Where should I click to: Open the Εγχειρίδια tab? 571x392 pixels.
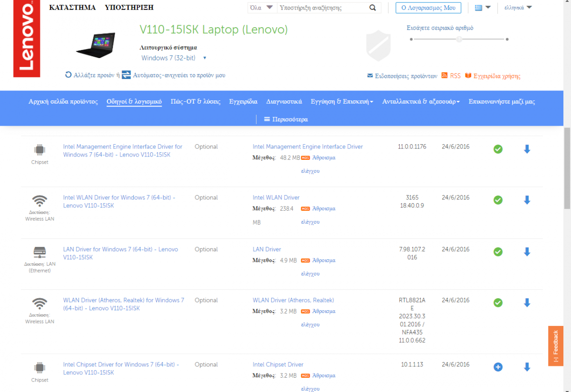pos(243,102)
